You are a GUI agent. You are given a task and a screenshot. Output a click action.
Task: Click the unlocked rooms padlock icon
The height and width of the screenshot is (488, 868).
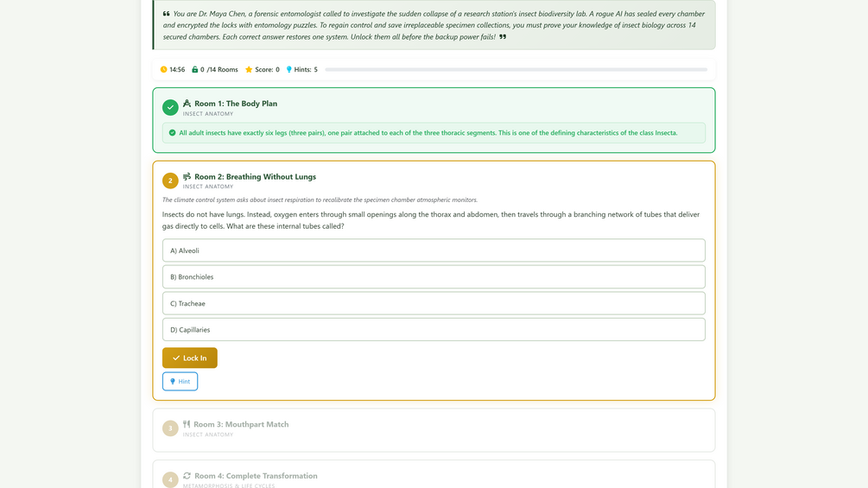coord(195,70)
